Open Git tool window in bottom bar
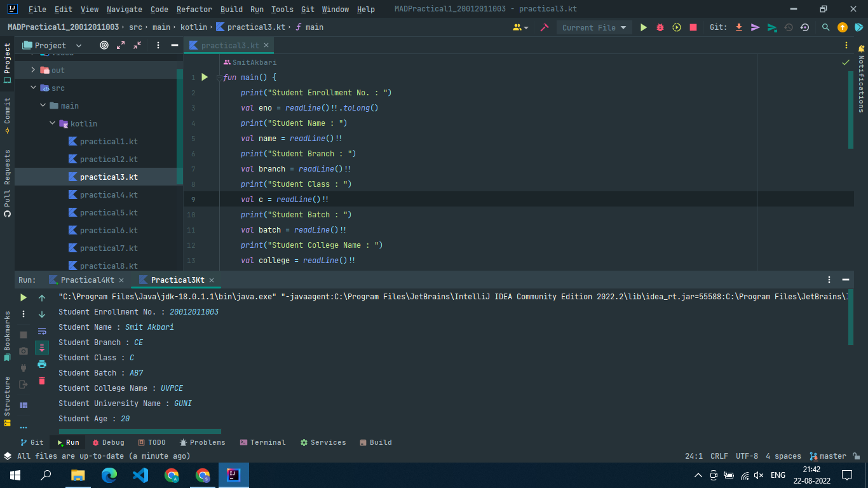This screenshot has height=488, width=868. 32,442
